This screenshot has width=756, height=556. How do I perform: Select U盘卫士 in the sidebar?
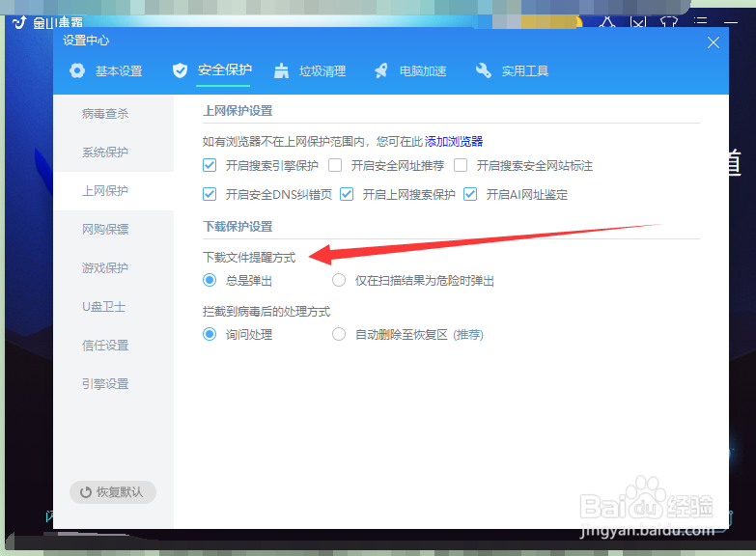click(113, 307)
